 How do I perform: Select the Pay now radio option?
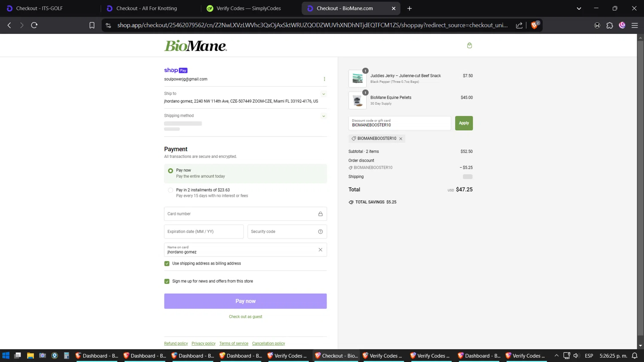pos(170,171)
